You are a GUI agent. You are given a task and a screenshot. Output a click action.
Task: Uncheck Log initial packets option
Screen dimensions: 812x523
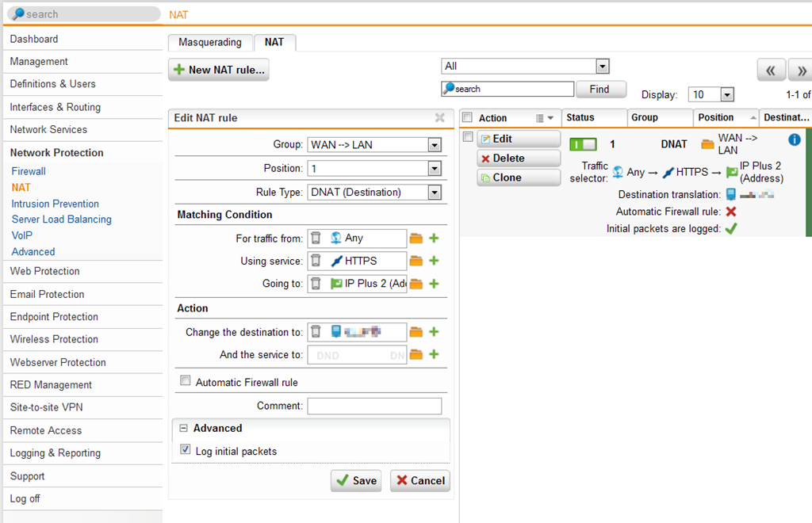[x=186, y=450]
